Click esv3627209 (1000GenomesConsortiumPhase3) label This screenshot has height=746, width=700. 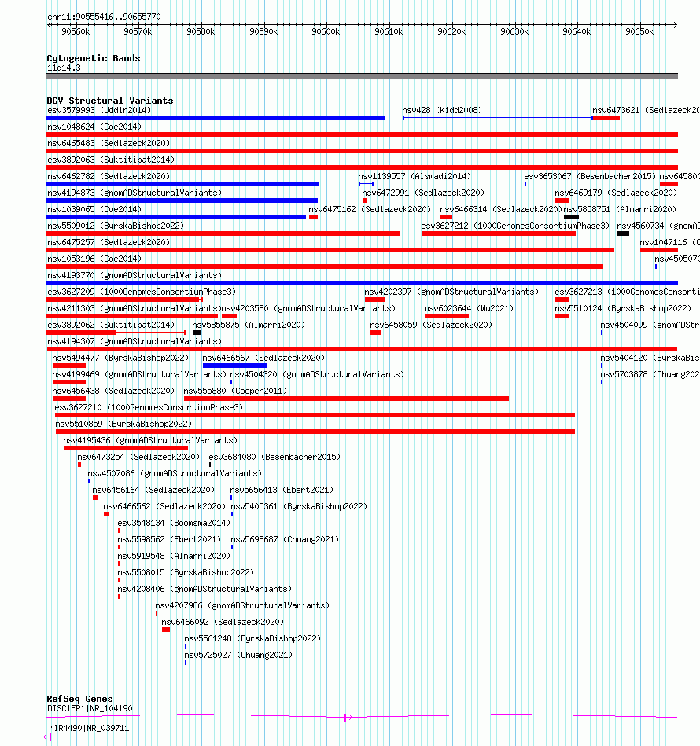(142, 292)
